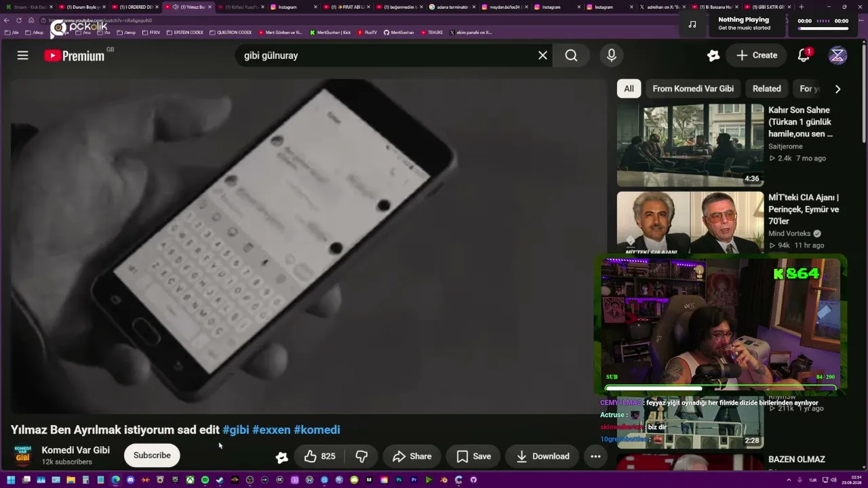Open the Windows Start button
The width and height of the screenshot is (868, 488).
(x=12, y=480)
